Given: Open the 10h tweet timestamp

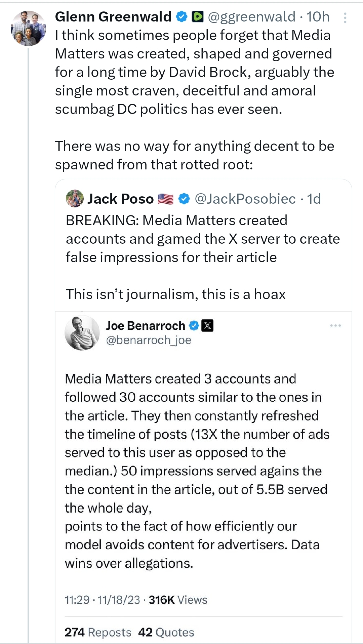Looking at the screenshot, I should point(318,16).
